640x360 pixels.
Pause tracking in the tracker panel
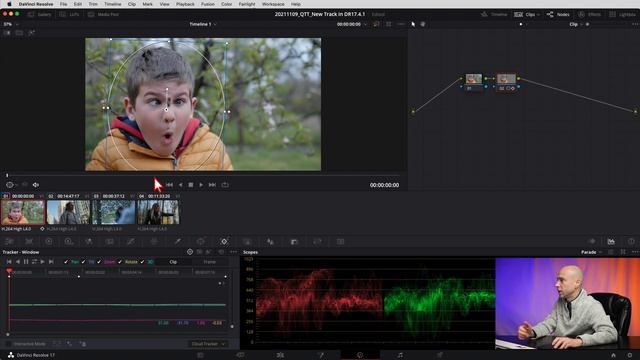click(26, 262)
